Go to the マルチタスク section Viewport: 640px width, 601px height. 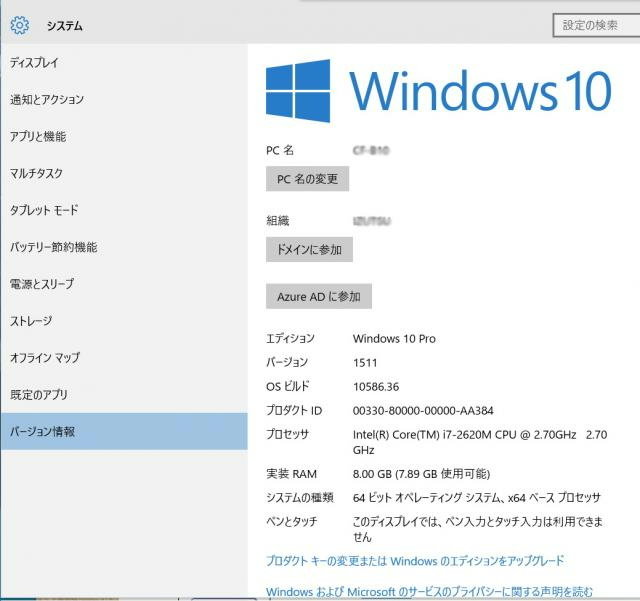(x=37, y=173)
